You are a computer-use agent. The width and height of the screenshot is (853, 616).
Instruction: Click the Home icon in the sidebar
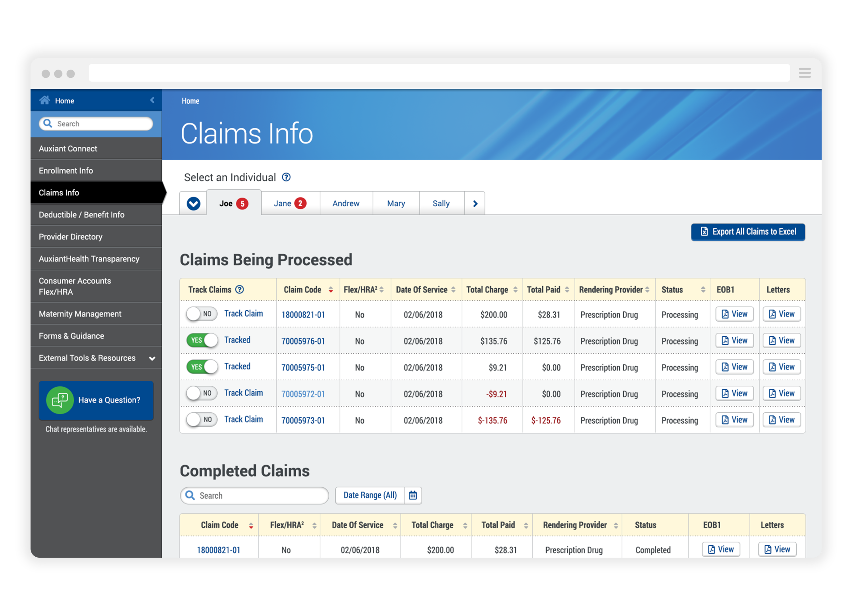[44, 100]
